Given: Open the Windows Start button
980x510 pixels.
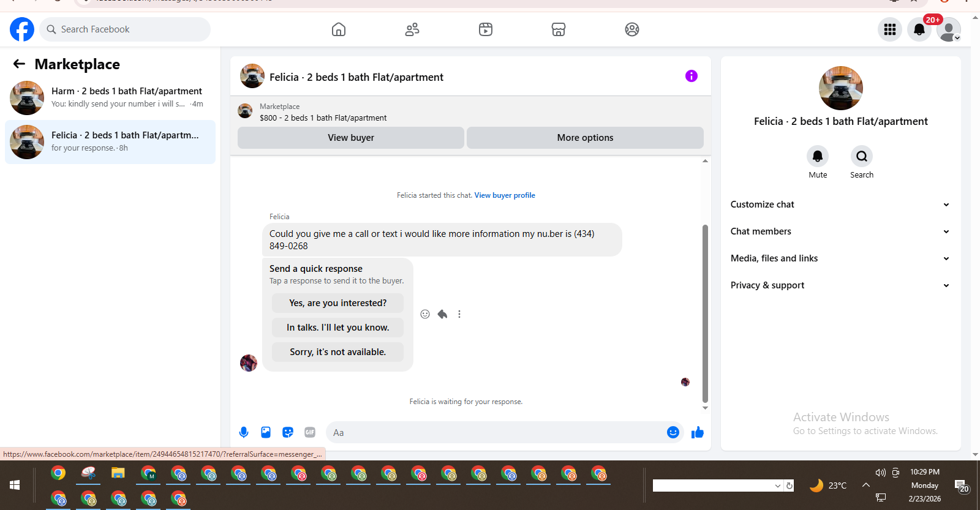Looking at the screenshot, I should [x=15, y=485].
